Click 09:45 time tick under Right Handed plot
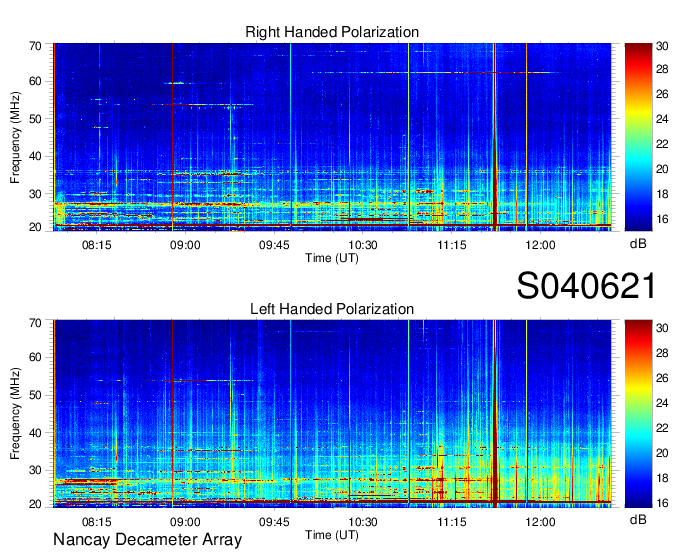This screenshot has height=552, width=680. tap(274, 245)
